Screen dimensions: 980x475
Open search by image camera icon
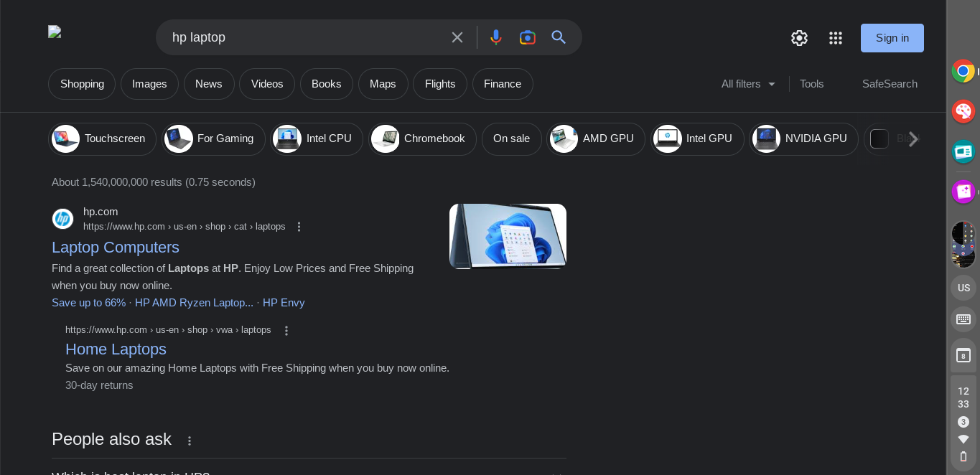coord(528,37)
